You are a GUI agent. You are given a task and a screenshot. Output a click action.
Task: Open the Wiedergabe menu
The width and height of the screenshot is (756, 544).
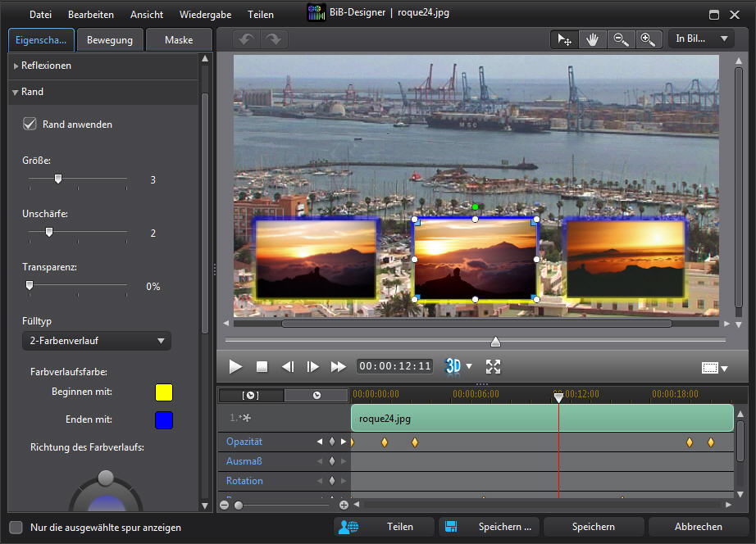point(205,15)
